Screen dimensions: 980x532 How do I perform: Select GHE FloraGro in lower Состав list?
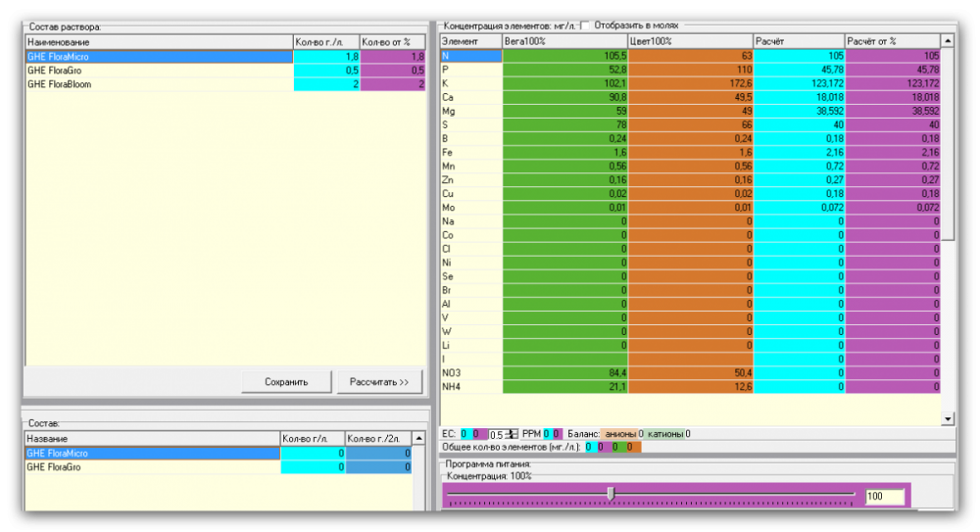[153, 467]
